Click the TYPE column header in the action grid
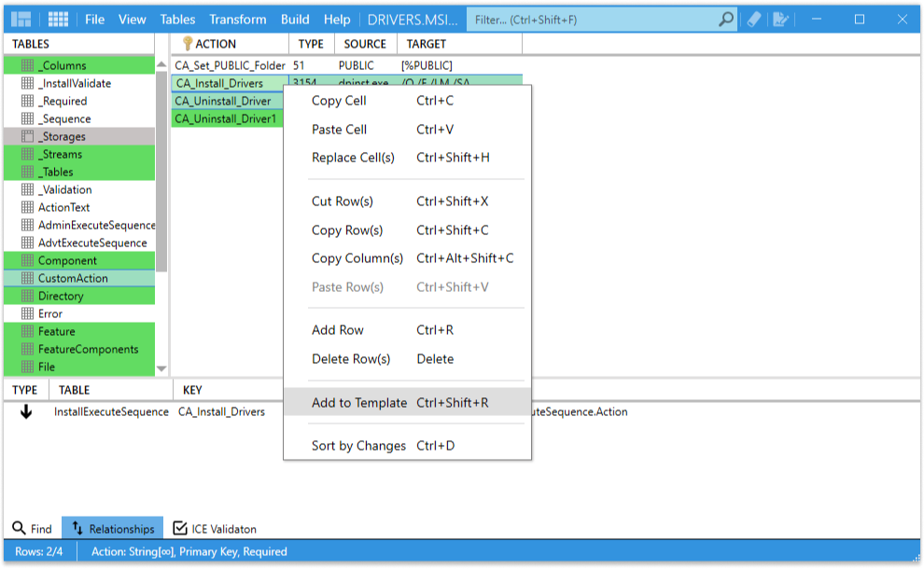The width and height of the screenshot is (924, 569). [311, 44]
